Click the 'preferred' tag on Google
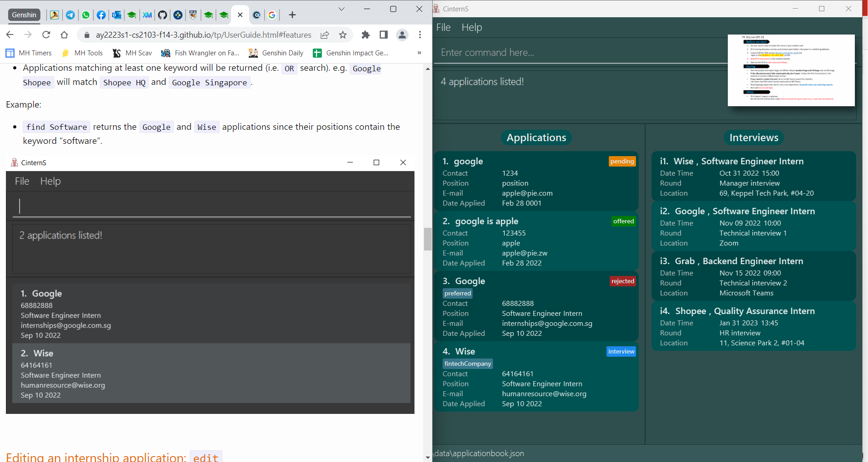 click(458, 293)
